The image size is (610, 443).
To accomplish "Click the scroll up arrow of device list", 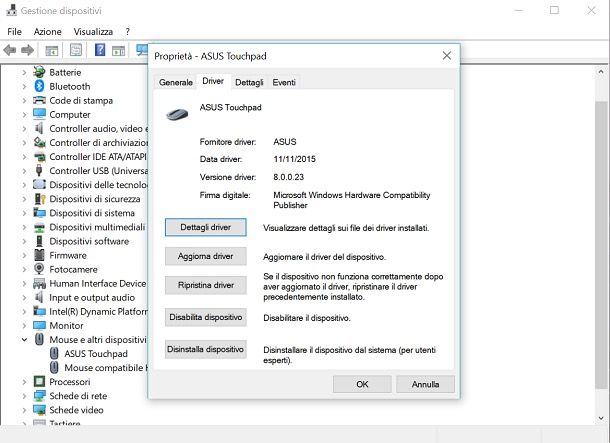I will pyautogui.click(x=601, y=72).
